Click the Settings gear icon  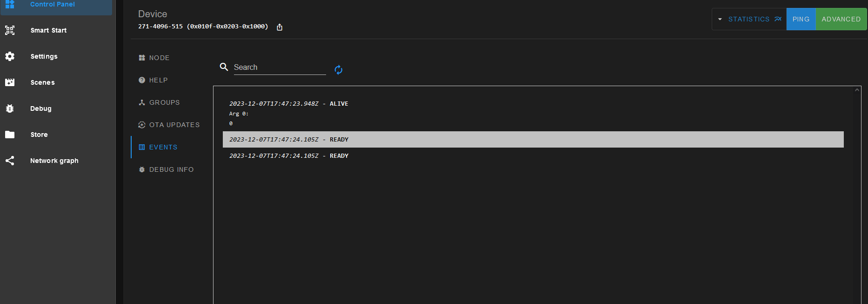tap(10, 56)
